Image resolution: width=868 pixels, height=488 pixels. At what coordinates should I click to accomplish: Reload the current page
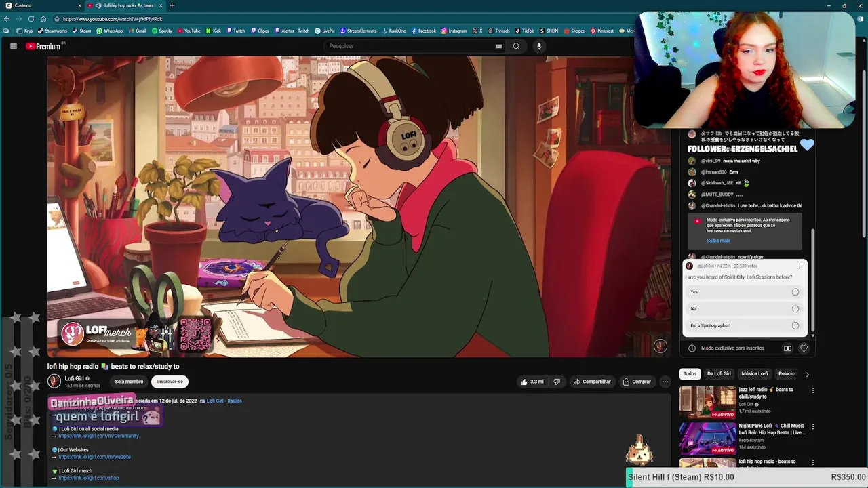pyautogui.click(x=31, y=19)
